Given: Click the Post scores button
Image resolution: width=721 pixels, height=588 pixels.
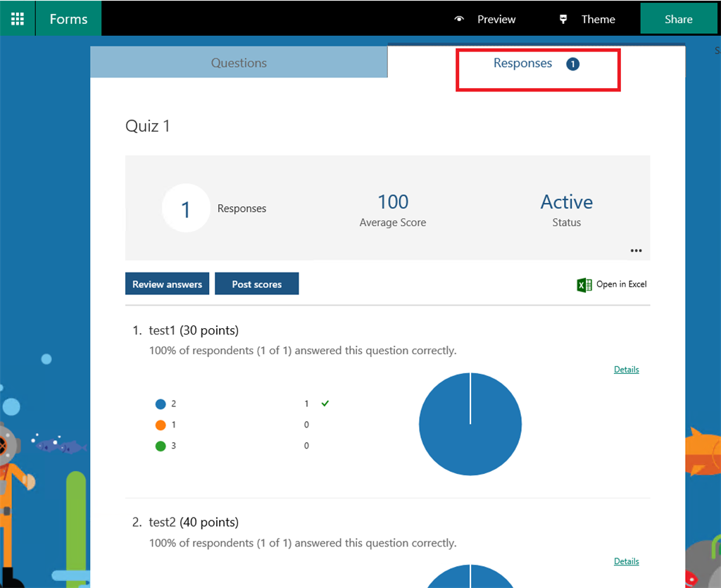Looking at the screenshot, I should tap(256, 284).
